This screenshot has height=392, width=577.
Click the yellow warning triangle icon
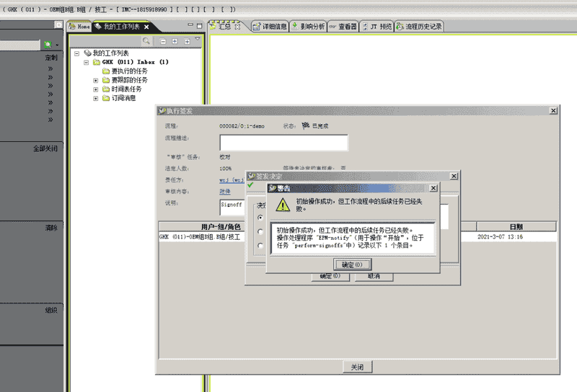(283, 205)
